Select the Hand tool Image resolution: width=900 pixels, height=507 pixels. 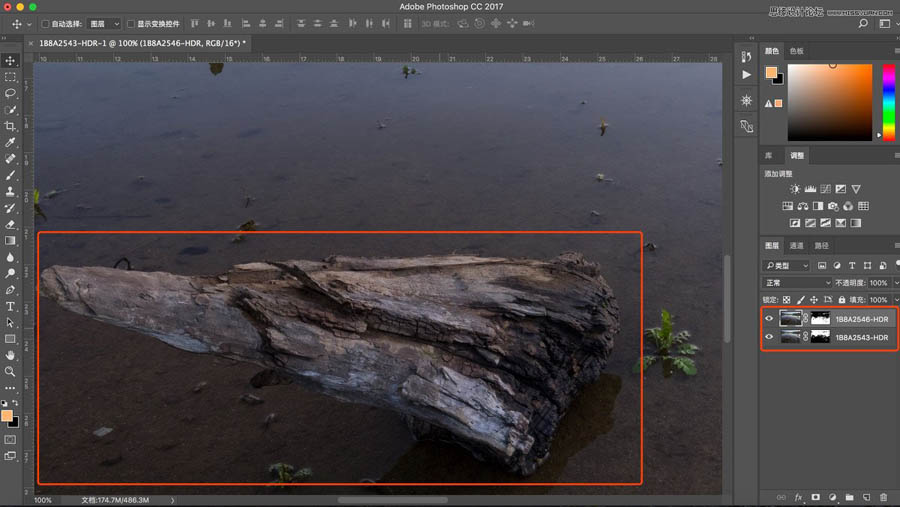pos(10,355)
